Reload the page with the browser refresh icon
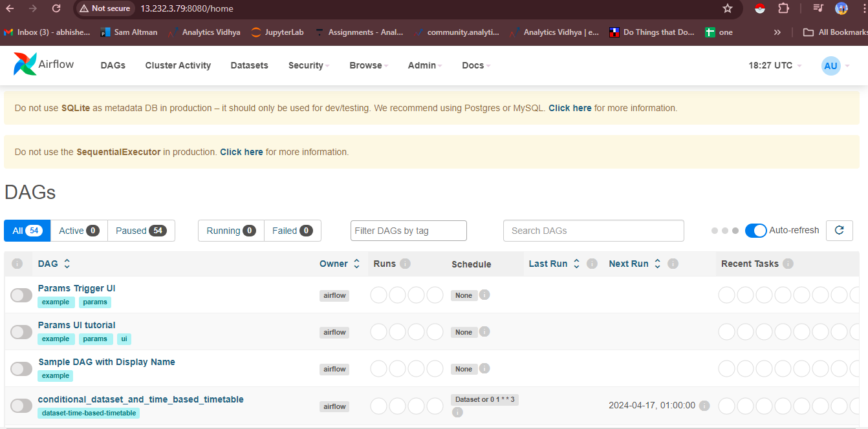 pos(56,8)
